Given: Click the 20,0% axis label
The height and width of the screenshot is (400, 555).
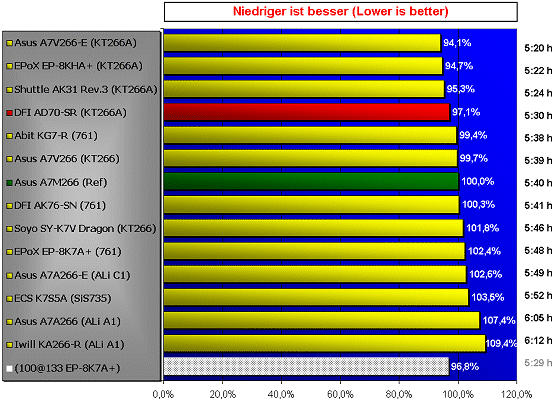Looking at the screenshot, I should (222, 394).
